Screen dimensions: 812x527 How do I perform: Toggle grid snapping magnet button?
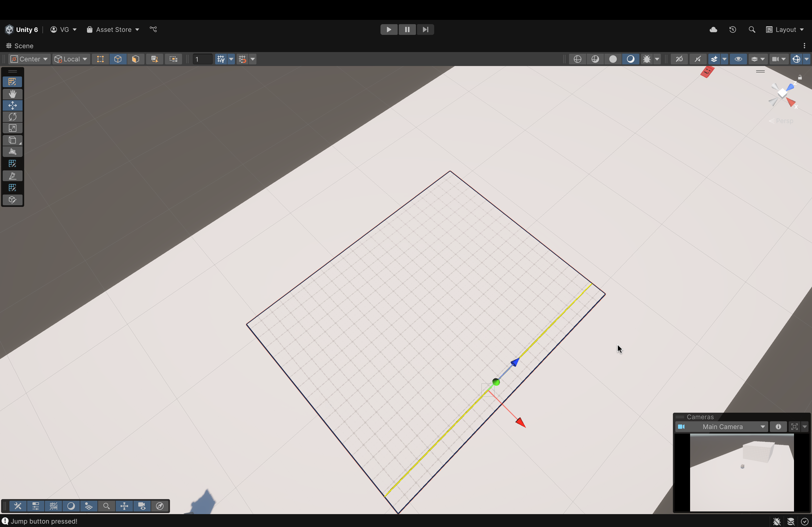(x=242, y=59)
